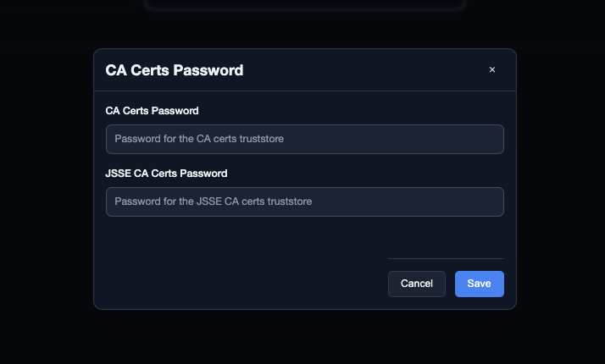Save the CA certs passwords
Image resolution: width=605 pixels, height=364 pixels.
pos(480,284)
